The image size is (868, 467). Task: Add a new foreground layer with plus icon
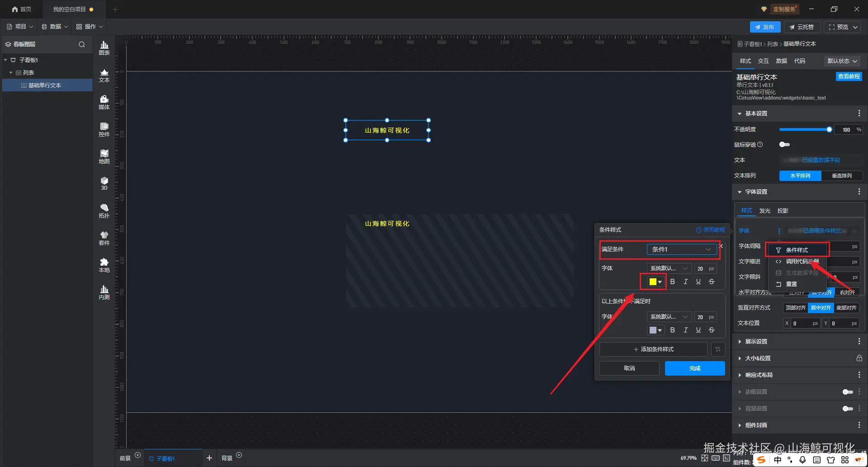click(x=137, y=455)
